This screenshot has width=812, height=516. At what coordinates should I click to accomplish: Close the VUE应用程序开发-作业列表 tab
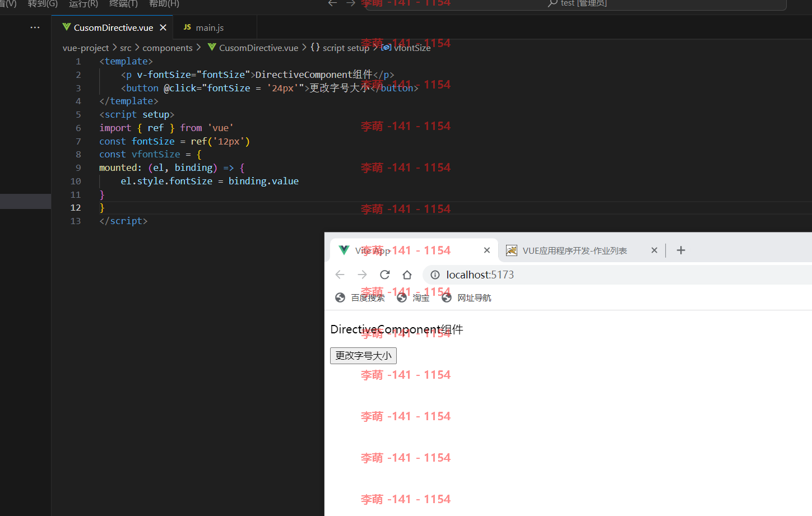654,250
